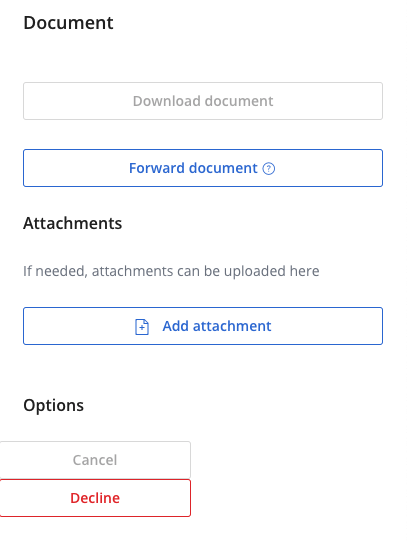
Task: Open Forward document help tooltip icon
Action: pos(269,169)
